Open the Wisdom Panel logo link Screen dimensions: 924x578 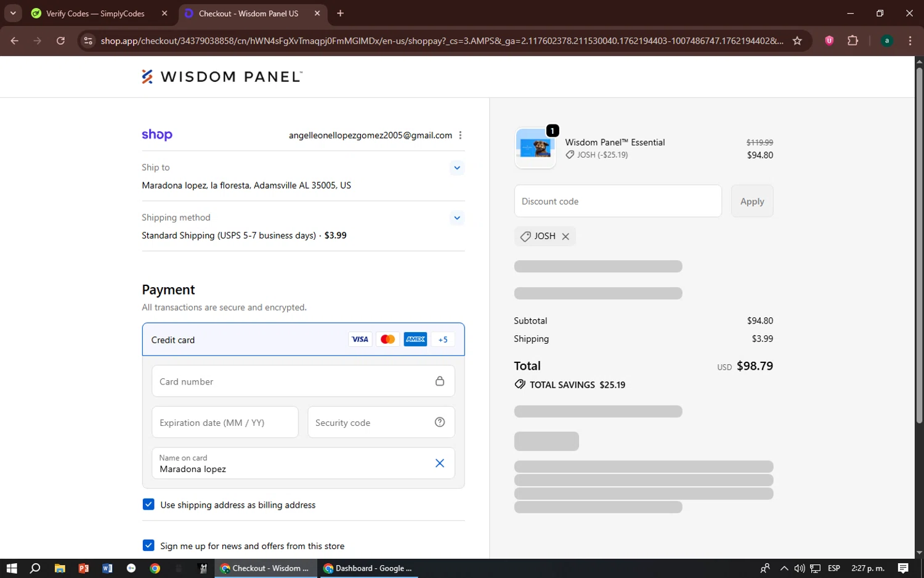tap(222, 76)
